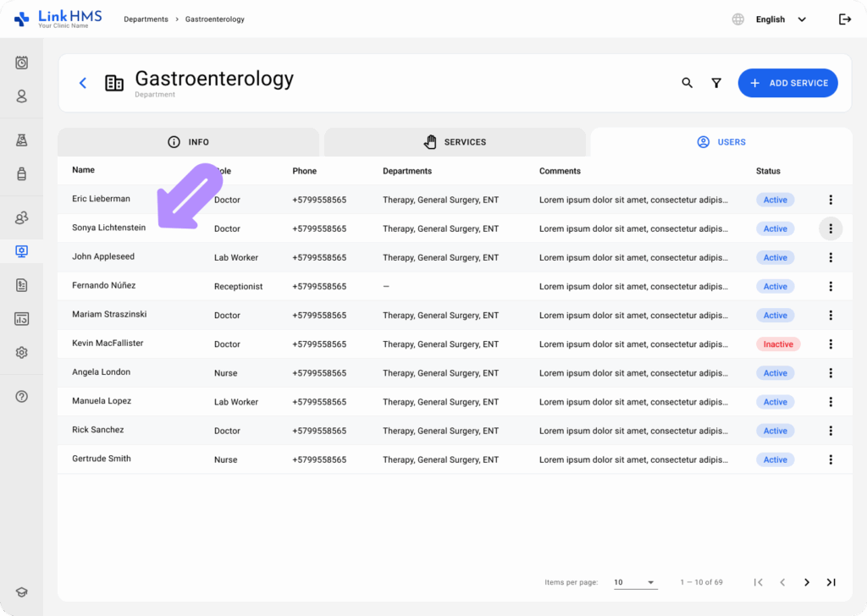
Task: Click the graduation cap sidebar icon
Action: [x=22, y=592]
